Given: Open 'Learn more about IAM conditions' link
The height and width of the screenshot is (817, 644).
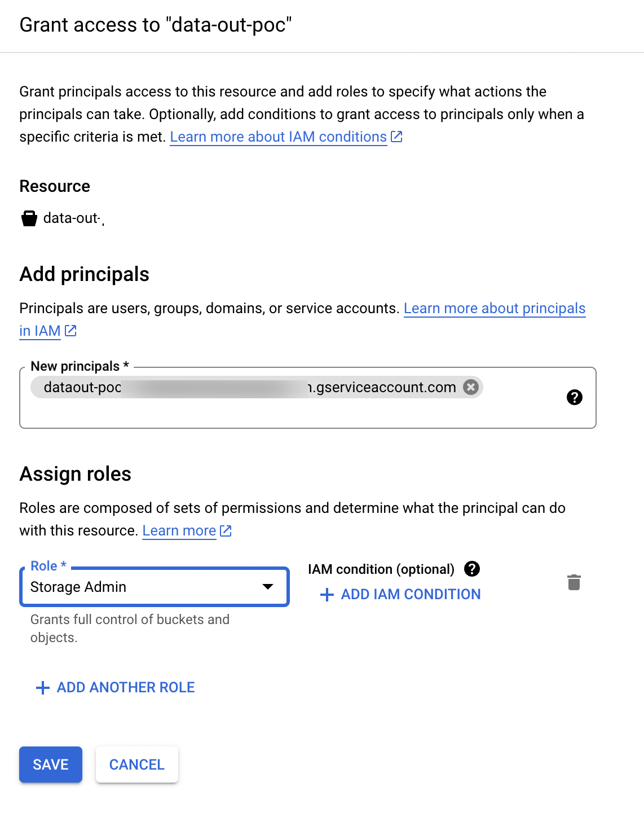Looking at the screenshot, I should pos(278,137).
